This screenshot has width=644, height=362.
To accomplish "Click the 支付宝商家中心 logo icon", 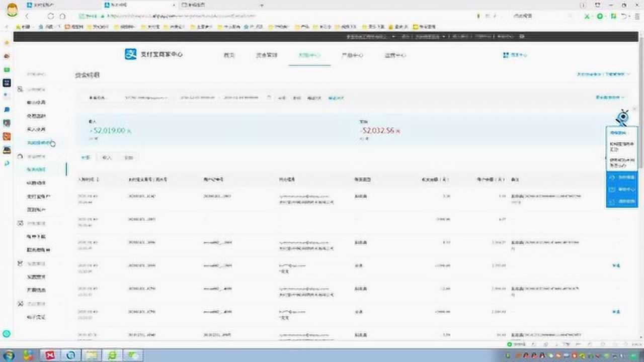I will (130, 54).
